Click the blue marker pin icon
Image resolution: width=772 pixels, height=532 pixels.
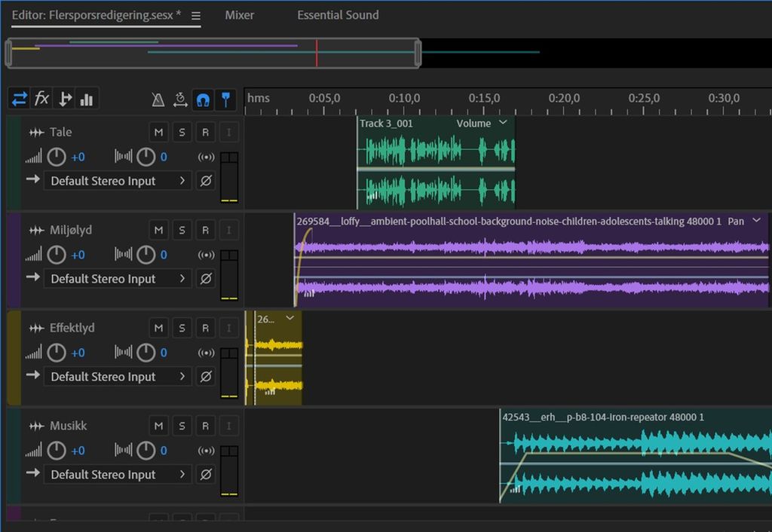click(x=225, y=99)
